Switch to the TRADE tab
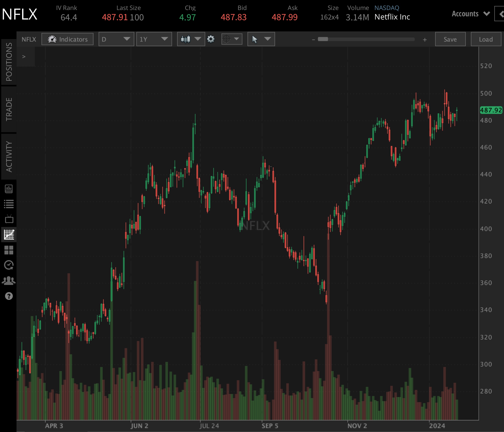 (9, 107)
